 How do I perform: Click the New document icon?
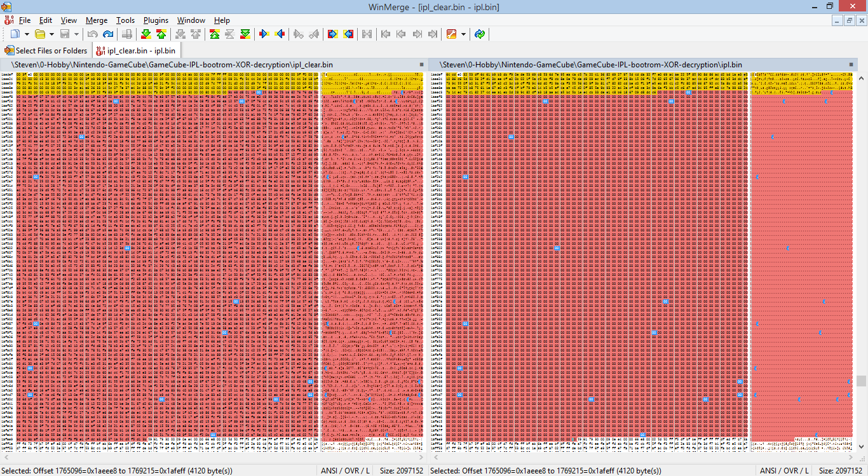(15, 34)
